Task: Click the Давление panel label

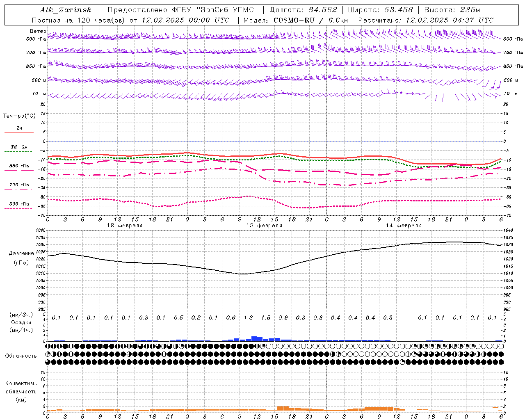Action: [x=21, y=253]
